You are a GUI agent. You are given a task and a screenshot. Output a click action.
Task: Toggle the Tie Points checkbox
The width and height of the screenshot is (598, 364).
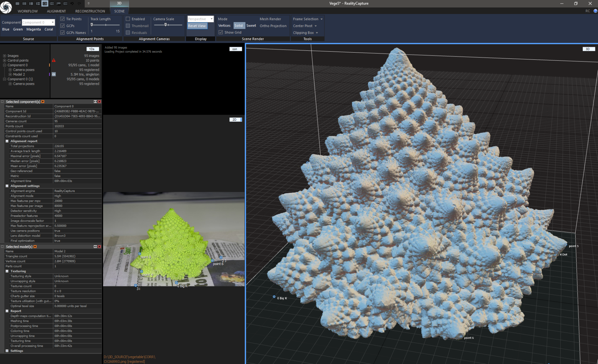point(63,19)
